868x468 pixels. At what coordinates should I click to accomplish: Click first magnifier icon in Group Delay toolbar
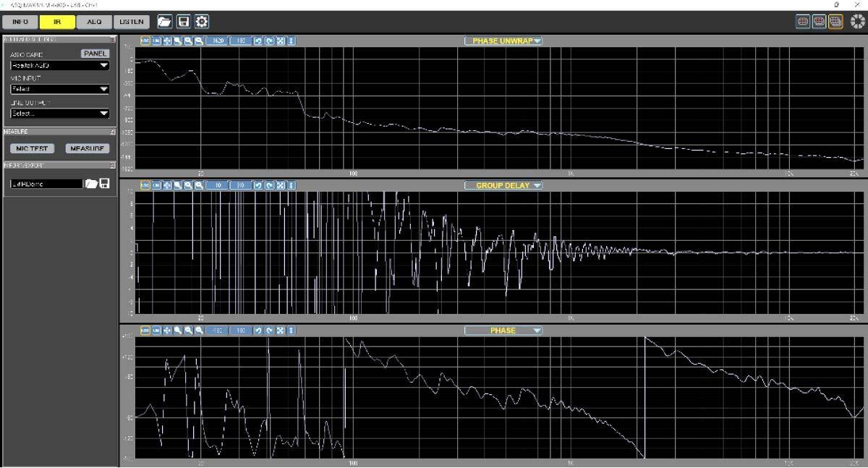point(177,186)
